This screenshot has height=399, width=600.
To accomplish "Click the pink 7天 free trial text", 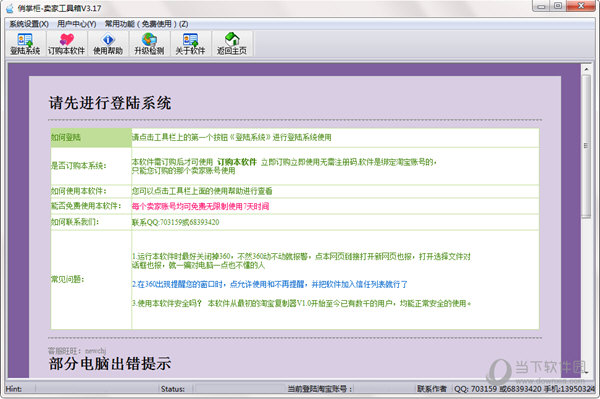I will pyautogui.click(x=201, y=206).
